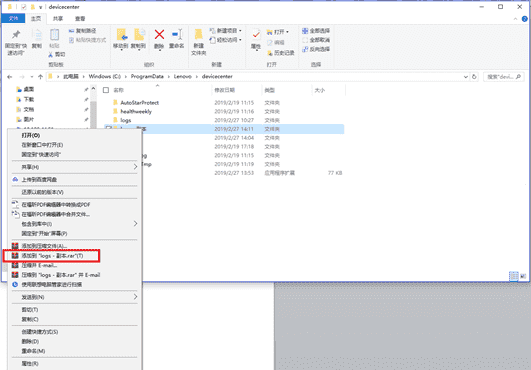531x370 pixels.
Task: Open the 文件 ribbon tab
Action: pos(13,18)
